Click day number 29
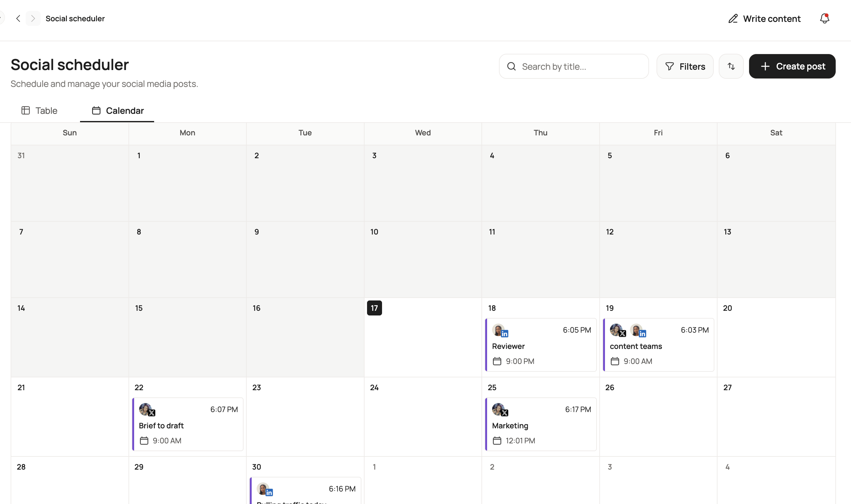This screenshot has height=504, width=851. pyautogui.click(x=139, y=467)
